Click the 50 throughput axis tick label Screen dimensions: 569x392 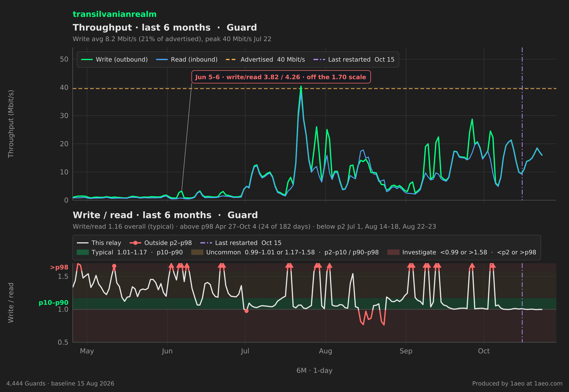[64, 59]
